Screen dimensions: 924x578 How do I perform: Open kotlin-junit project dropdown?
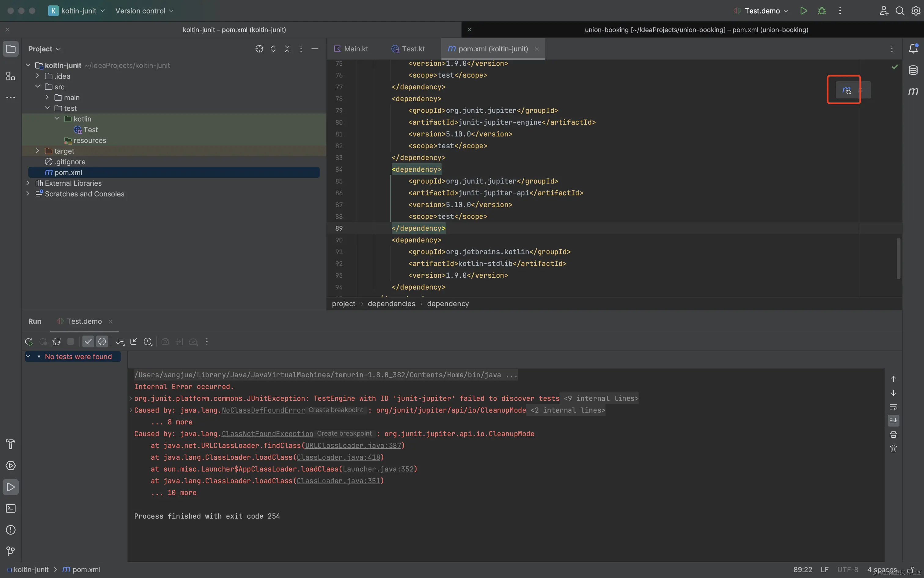point(77,11)
